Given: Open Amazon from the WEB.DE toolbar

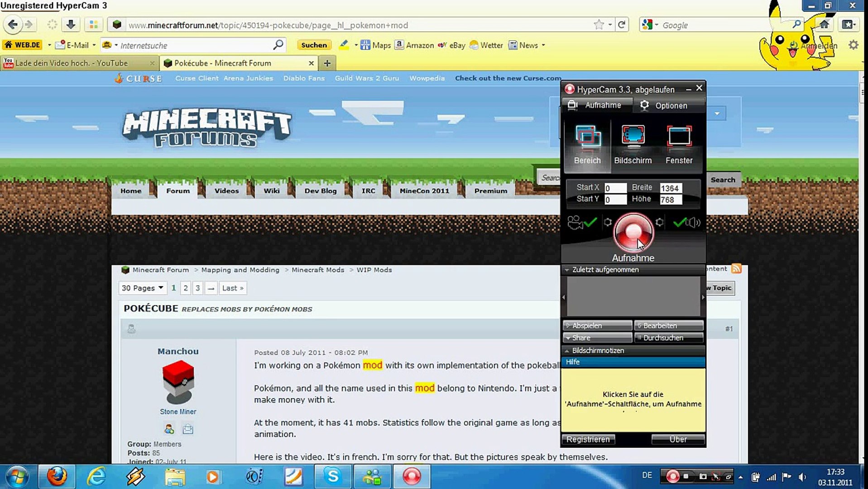Looking at the screenshot, I should click(x=414, y=45).
